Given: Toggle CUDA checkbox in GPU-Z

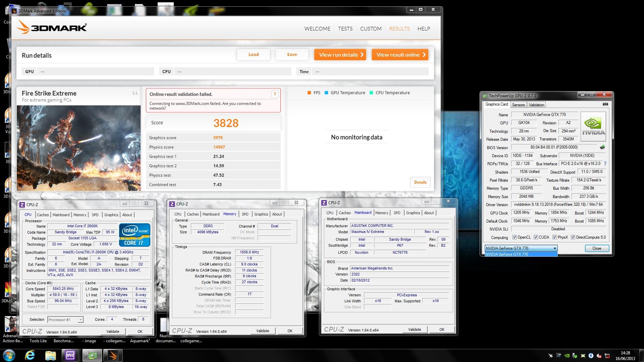Looking at the screenshot, I should coord(536,237).
